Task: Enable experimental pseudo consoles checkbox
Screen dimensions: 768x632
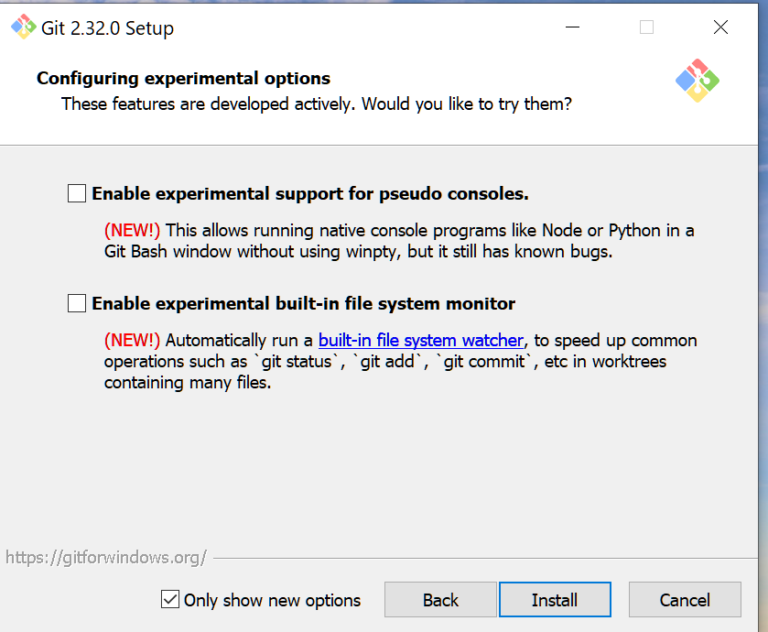Action: click(77, 194)
